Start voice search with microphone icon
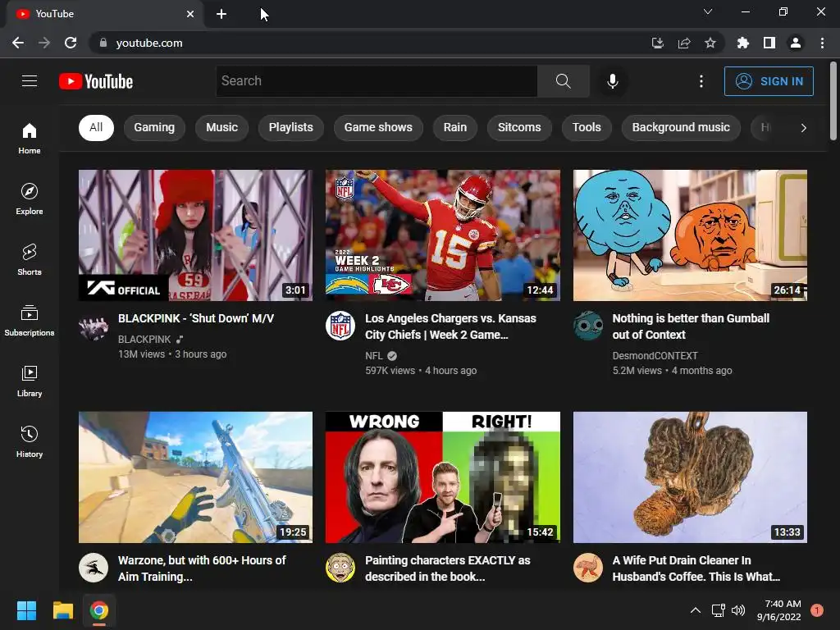840x630 pixels. (612, 81)
